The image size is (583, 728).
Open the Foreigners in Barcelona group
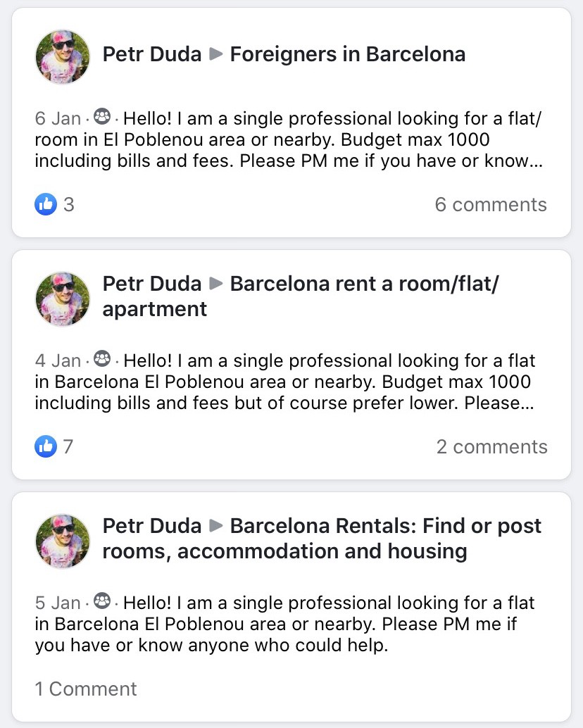click(x=348, y=54)
